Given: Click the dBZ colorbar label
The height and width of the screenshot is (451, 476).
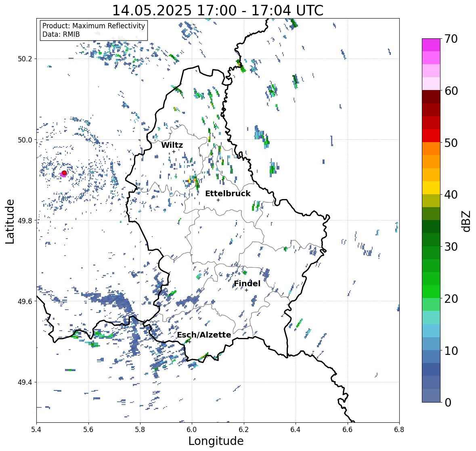Looking at the screenshot, I should click(x=467, y=221).
